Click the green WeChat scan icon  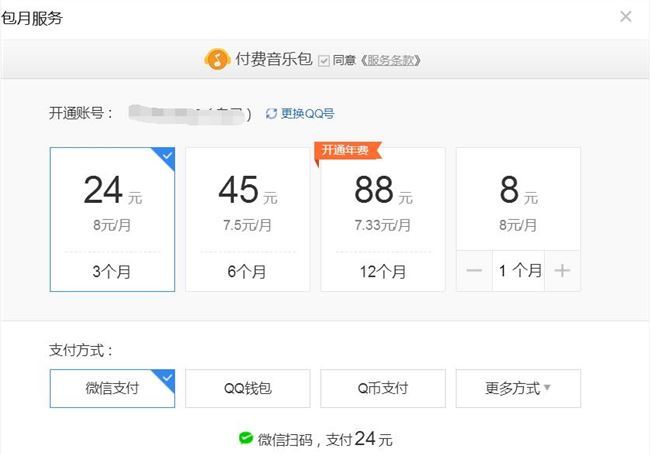pos(246,438)
